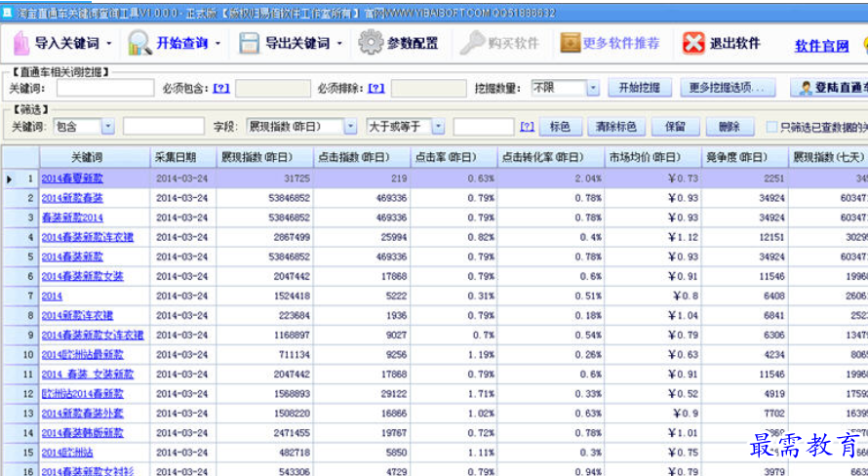This screenshot has height=476, width=868.
Task: Expand the 大于或等于 comparison dropdown
Action: pyautogui.click(x=438, y=127)
